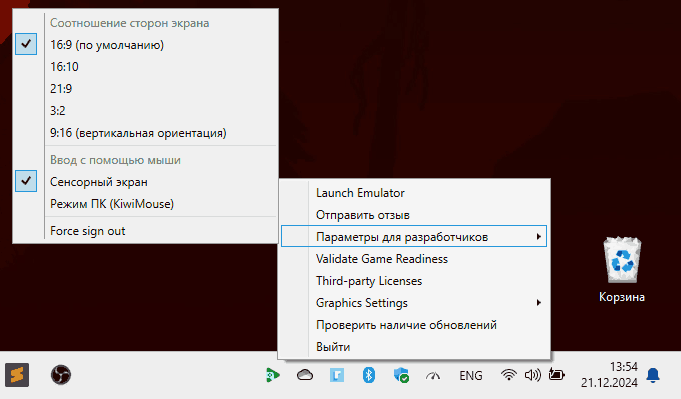The height and width of the screenshot is (399, 681).
Task: Click the battery power tray icon
Action: [x=556, y=374]
